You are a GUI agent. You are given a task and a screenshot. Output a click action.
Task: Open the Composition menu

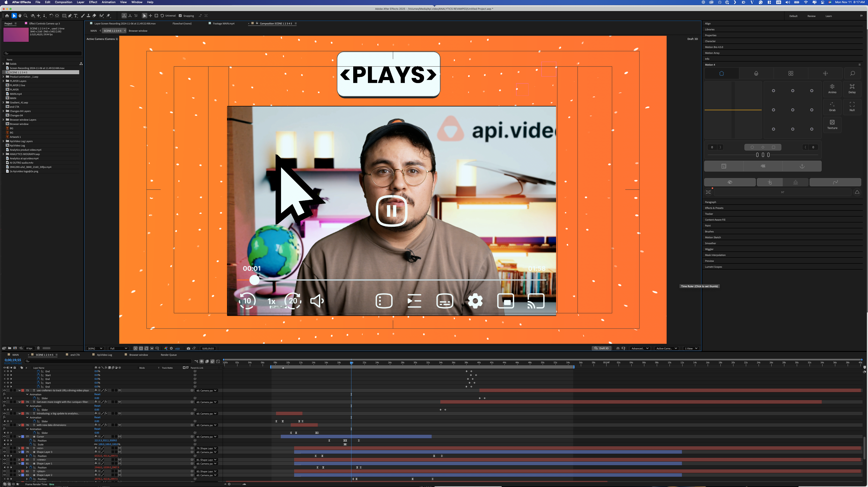pos(63,2)
